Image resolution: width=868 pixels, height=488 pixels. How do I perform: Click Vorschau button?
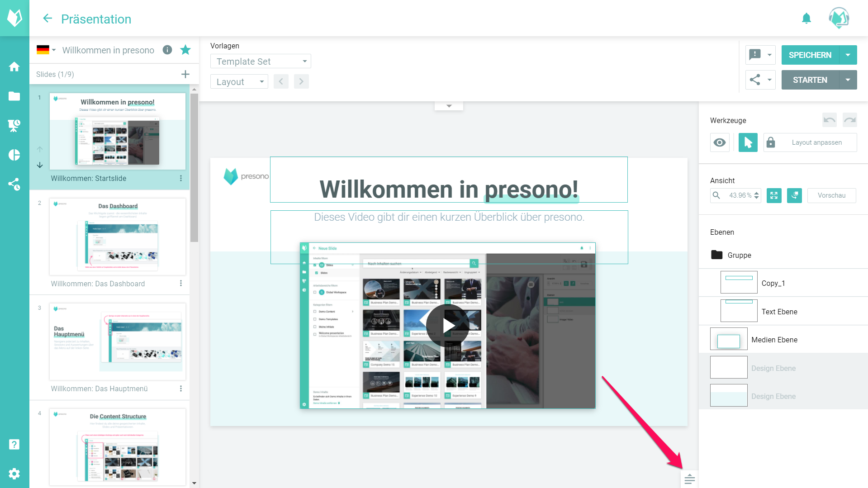[831, 195]
